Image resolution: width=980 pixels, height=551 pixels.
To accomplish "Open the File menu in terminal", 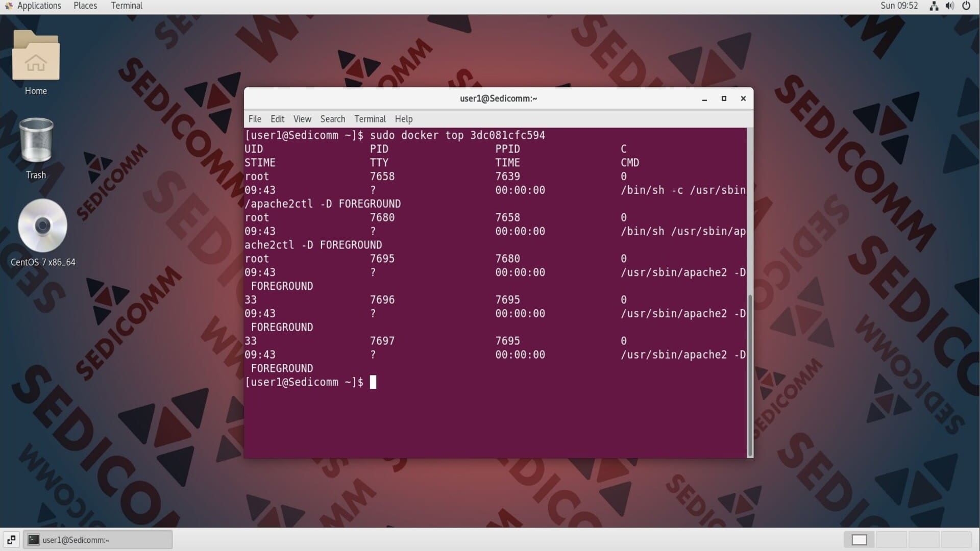I will pyautogui.click(x=255, y=119).
